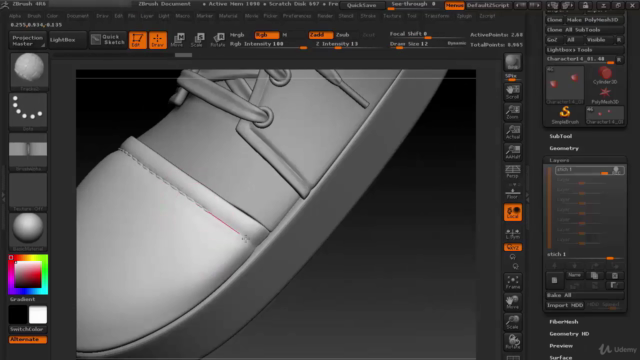Open the Dots stroke type picker
This screenshot has height=360, width=640.
28,111
